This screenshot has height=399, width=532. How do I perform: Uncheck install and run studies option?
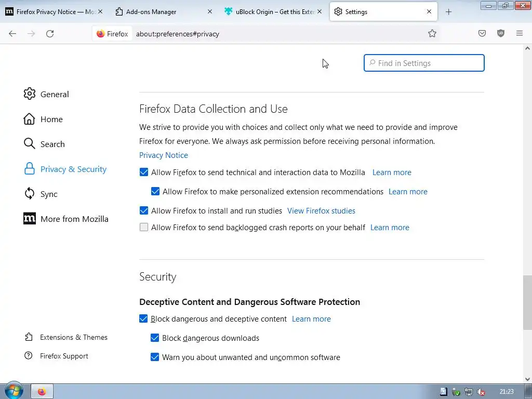(x=144, y=211)
